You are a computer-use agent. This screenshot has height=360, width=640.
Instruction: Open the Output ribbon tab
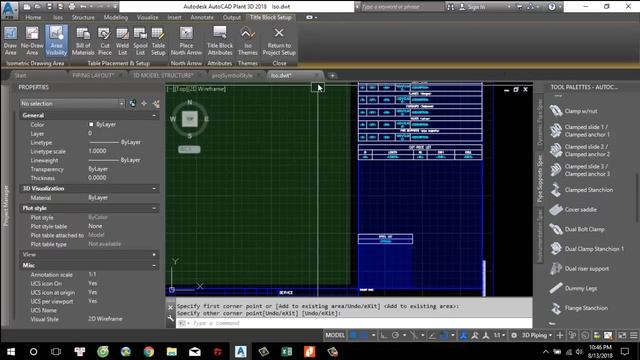231,18
